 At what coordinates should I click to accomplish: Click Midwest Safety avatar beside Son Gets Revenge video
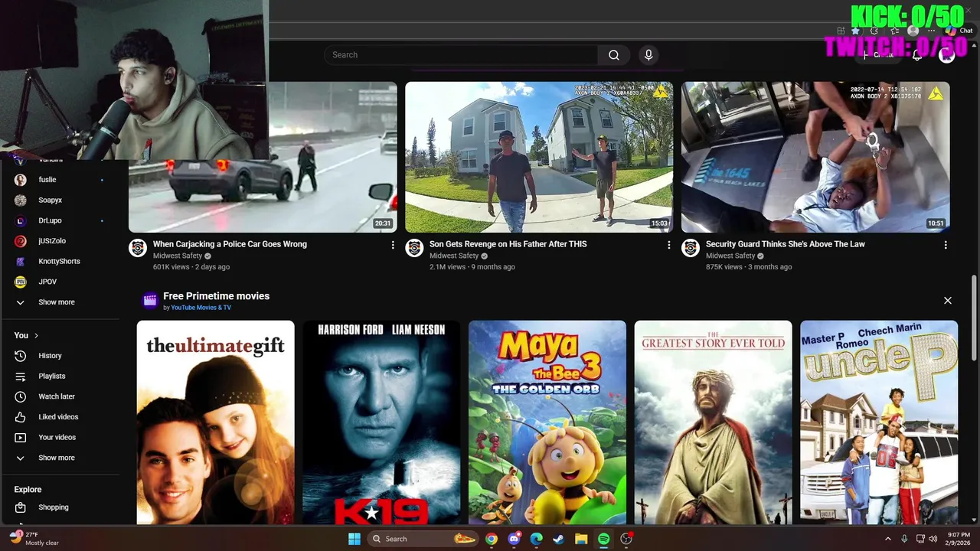[x=414, y=248]
